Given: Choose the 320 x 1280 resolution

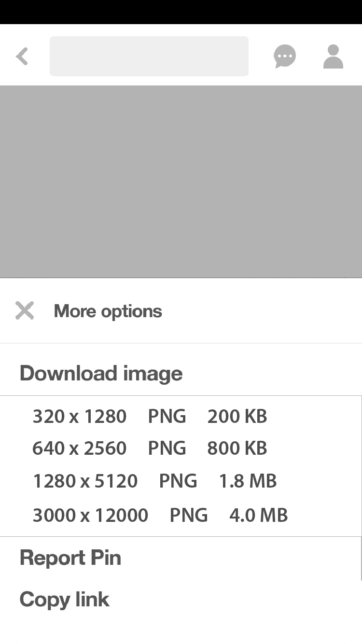Looking at the screenshot, I should 80,416.
